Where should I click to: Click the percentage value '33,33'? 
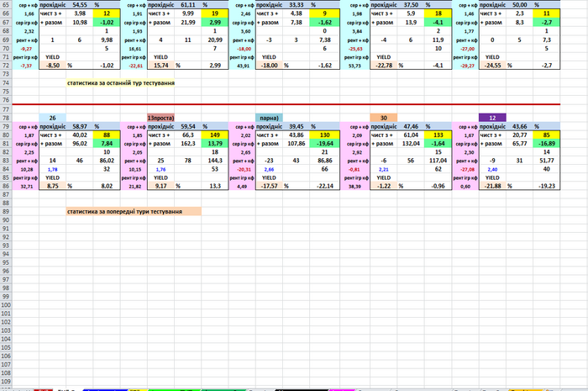(x=297, y=5)
